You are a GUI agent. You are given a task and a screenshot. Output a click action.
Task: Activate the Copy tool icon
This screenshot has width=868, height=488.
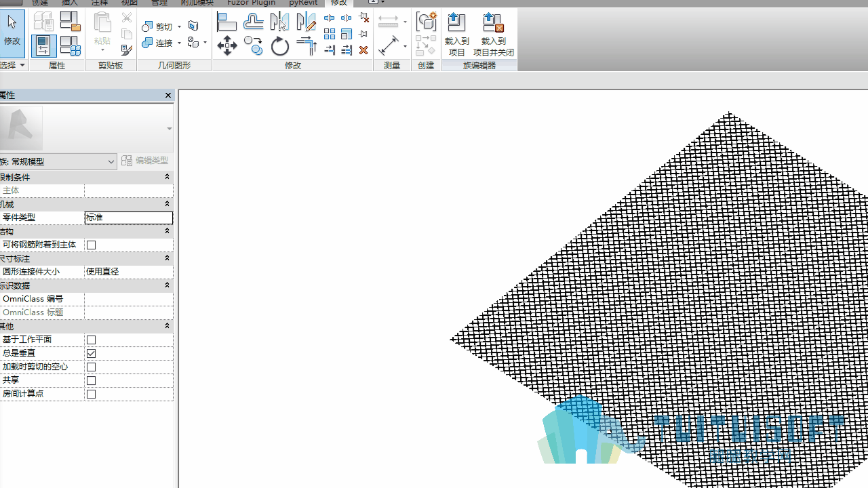pyautogui.click(x=253, y=46)
